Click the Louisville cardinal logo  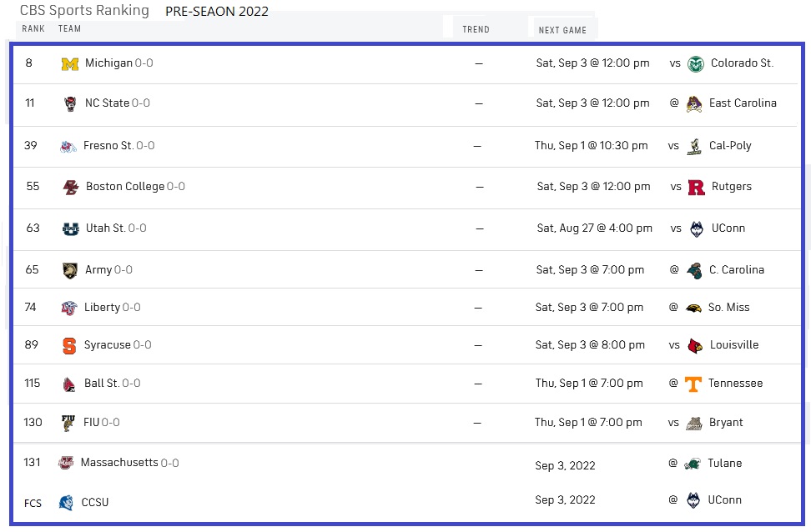tap(695, 345)
